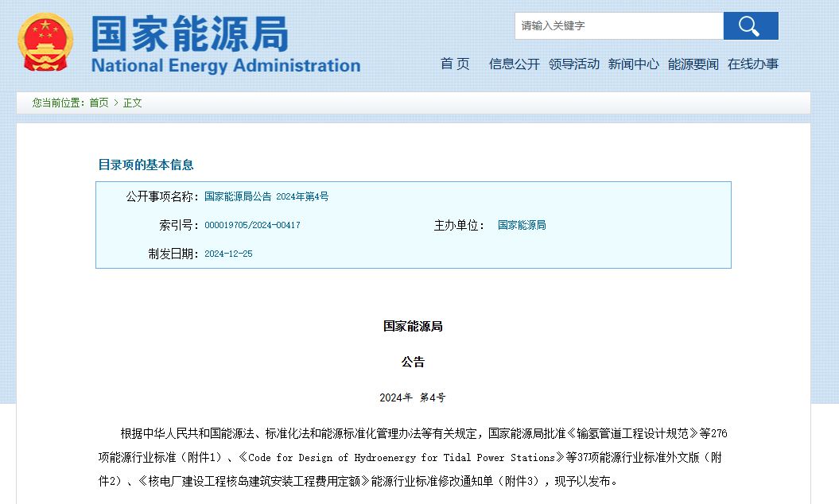The image size is (839, 504).
Task: Click 正文 in the breadcrumb trail
Action: (x=132, y=103)
